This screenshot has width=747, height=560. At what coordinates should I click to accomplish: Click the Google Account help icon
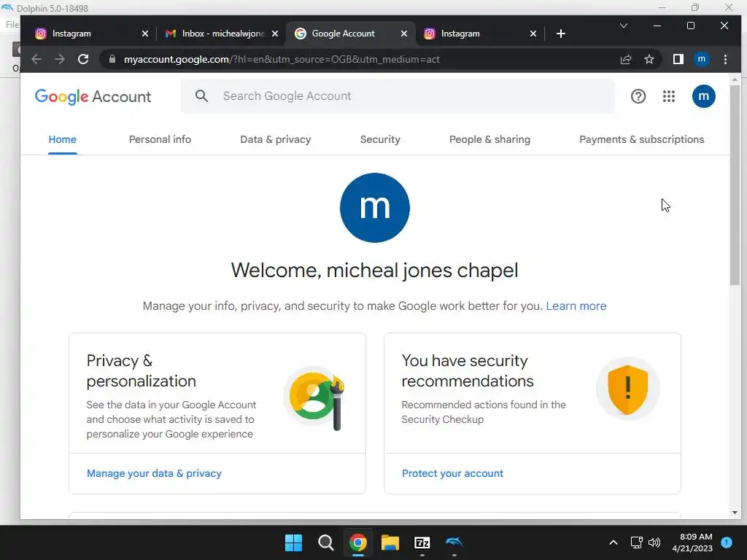638,96
